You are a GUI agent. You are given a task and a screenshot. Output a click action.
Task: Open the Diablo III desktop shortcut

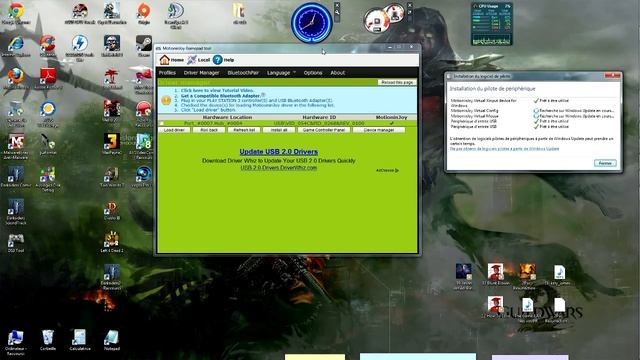(111, 208)
